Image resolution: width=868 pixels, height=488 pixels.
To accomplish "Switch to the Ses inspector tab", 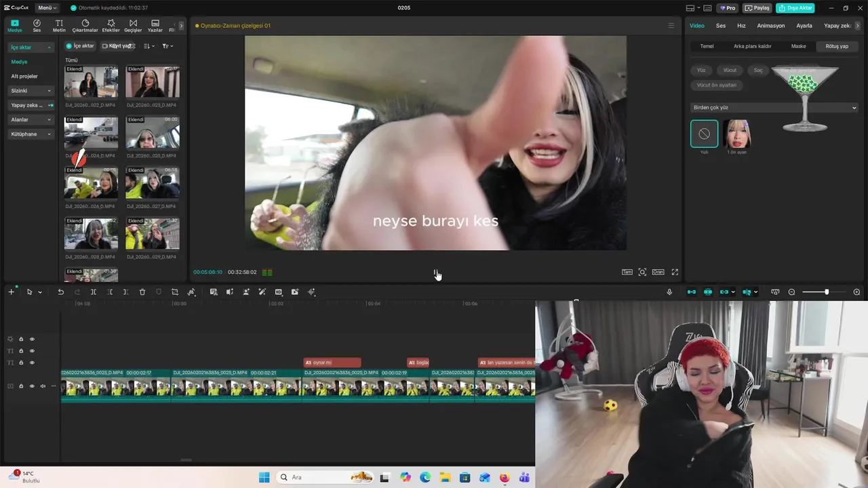I will 721,26.
